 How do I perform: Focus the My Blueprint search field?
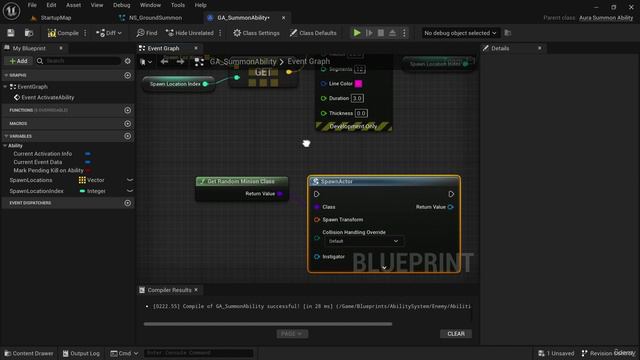pos(78,61)
